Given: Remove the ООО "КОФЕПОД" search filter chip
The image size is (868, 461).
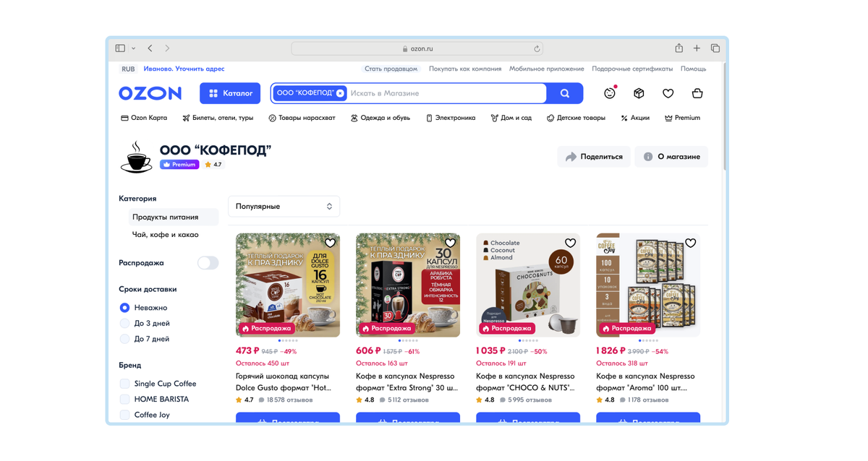Looking at the screenshot, I should (340, 93).
